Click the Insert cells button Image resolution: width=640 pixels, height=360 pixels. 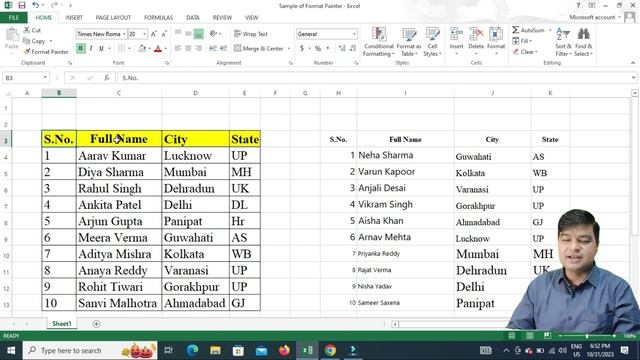[456, 42]
